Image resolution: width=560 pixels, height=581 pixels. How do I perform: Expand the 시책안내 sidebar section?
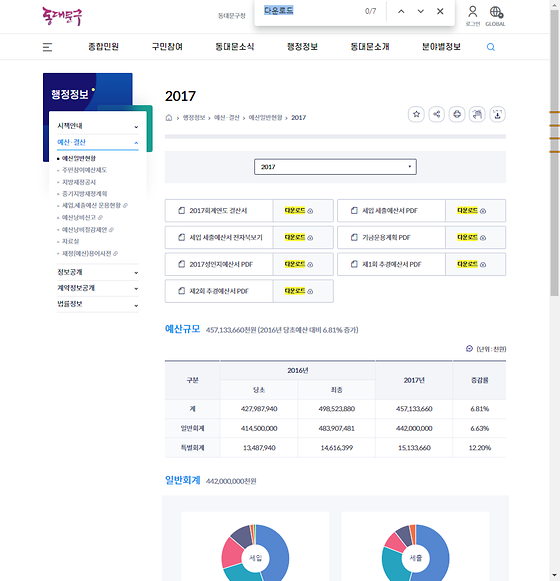(98, 126)
